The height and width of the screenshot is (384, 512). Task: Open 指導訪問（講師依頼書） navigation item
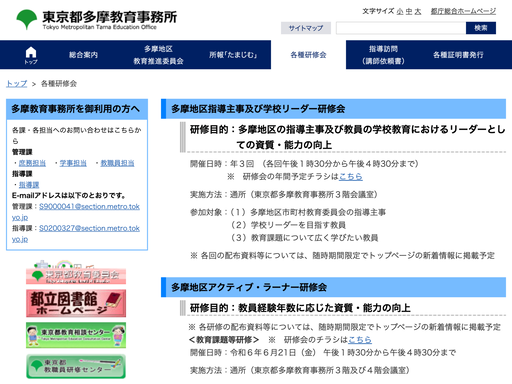pos(383,55)
